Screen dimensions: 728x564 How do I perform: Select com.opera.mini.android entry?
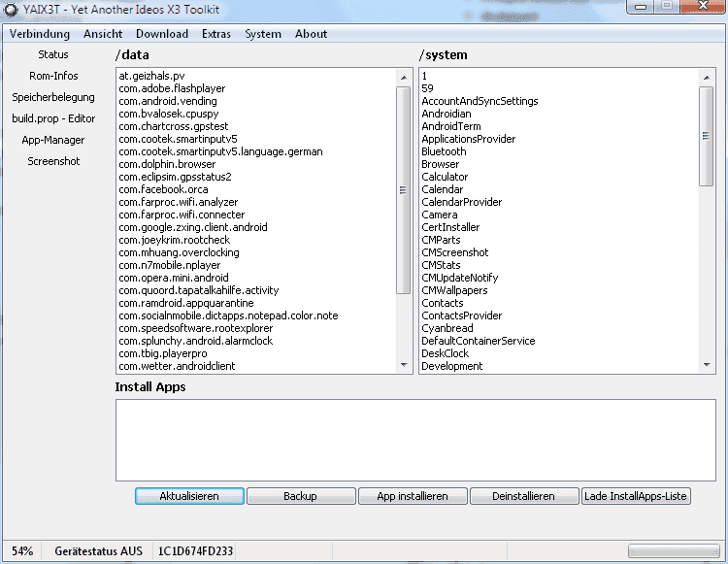pos(174,277)
